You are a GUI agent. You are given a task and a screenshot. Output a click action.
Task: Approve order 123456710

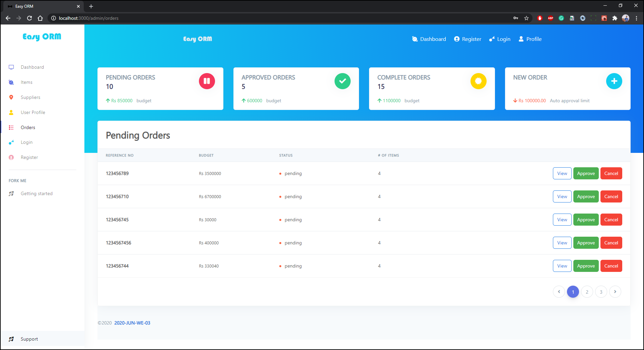[x=586, y=196]
